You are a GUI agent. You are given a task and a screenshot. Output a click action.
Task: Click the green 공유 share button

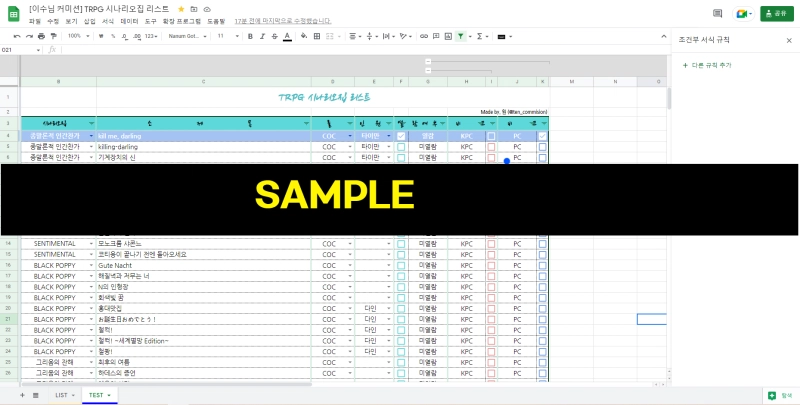click(x=775, y=13)
